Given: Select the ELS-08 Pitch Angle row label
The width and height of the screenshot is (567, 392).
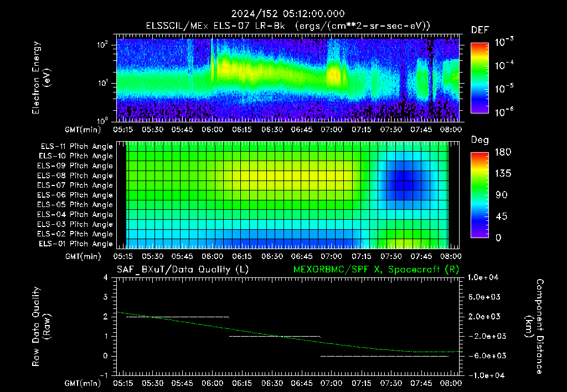Looking at the screenshot, I should coord(75,176).
